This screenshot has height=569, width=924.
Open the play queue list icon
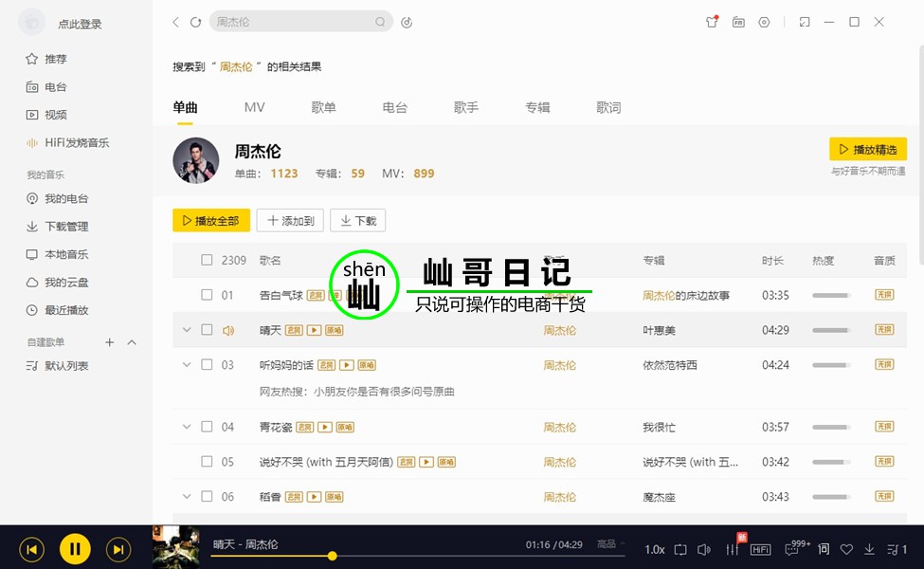(897, 549)
